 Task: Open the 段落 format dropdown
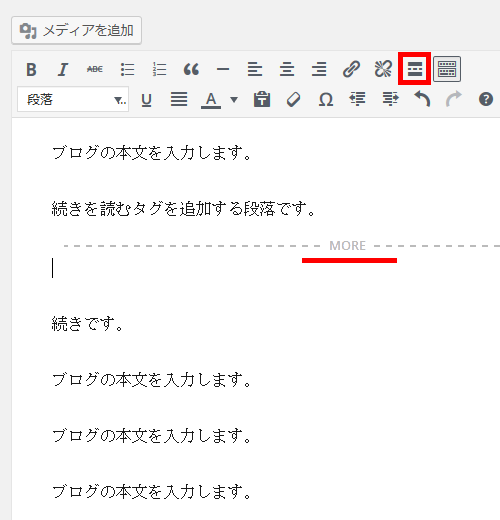point(73,99)
